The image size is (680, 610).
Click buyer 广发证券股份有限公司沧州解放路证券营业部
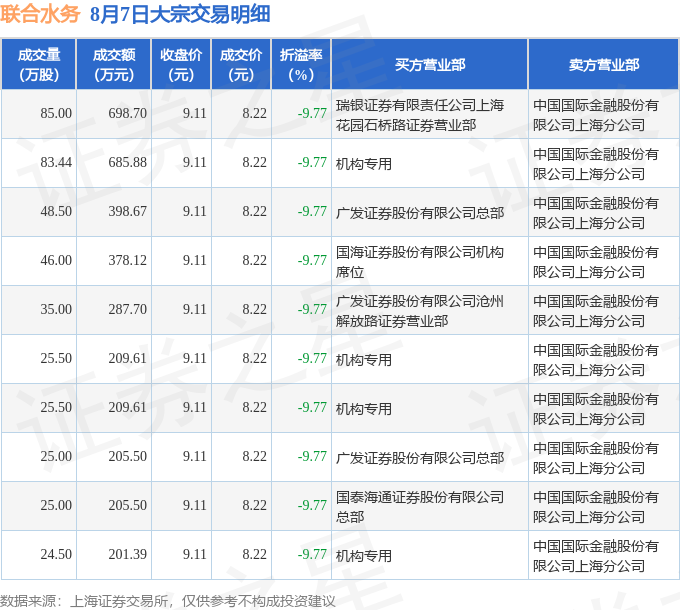tap(420, 311)
